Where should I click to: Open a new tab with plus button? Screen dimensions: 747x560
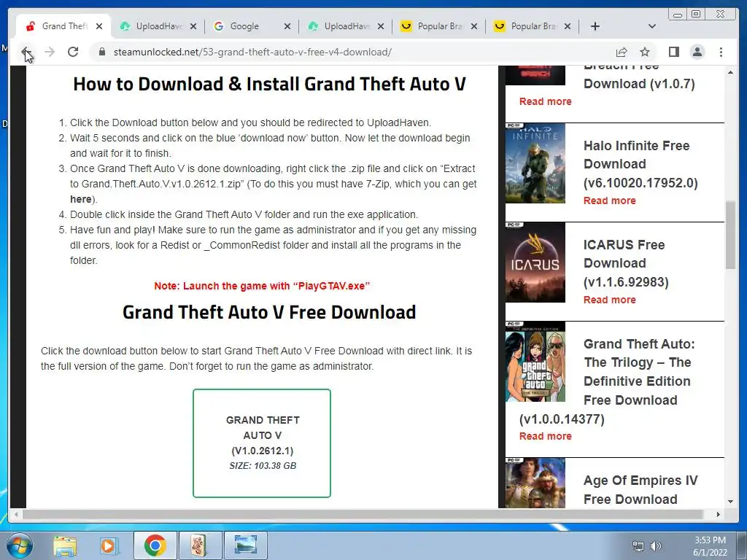pos(595,26)
